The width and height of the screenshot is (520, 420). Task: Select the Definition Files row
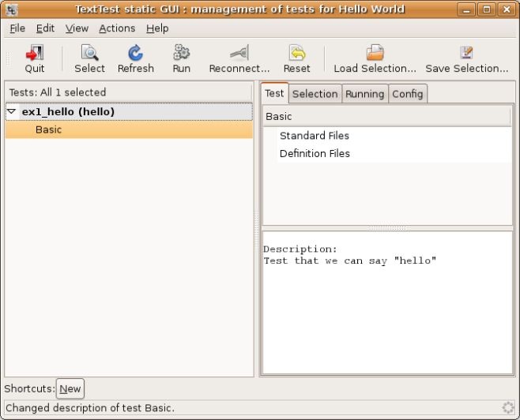[x=387, y=154]
